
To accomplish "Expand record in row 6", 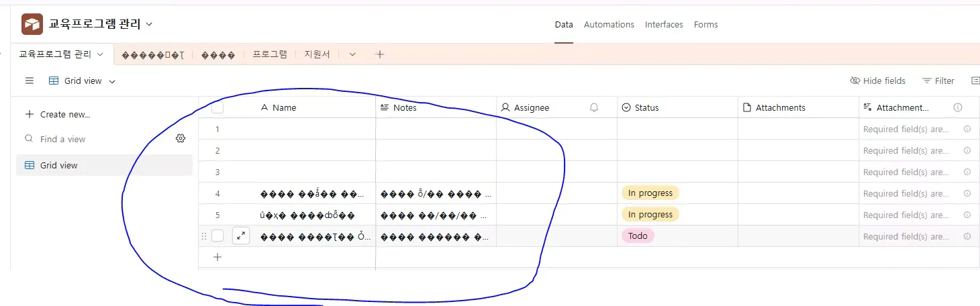I will 241,236.
